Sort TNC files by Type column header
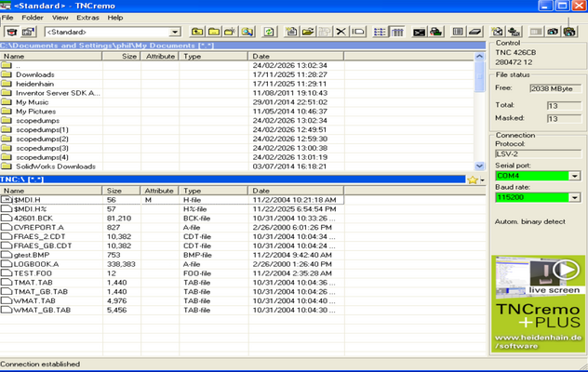Viewport: 588px width, 372px height. [213, 191]
